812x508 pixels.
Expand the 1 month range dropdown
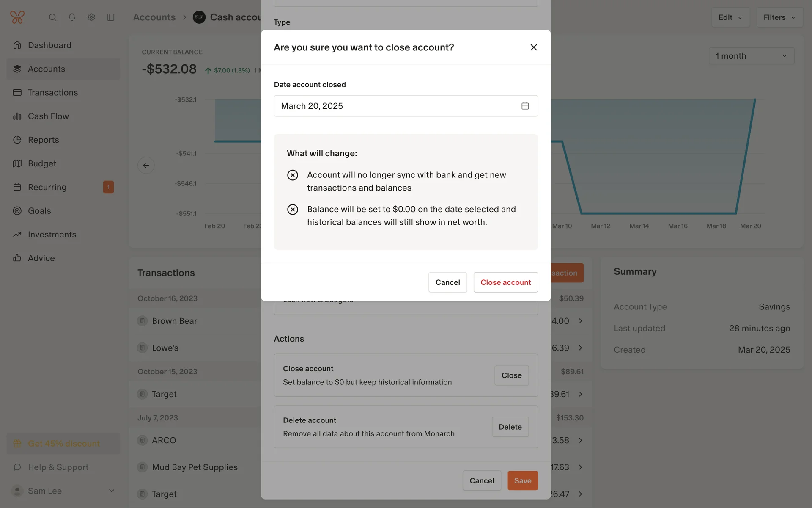[x=751, y=56]
